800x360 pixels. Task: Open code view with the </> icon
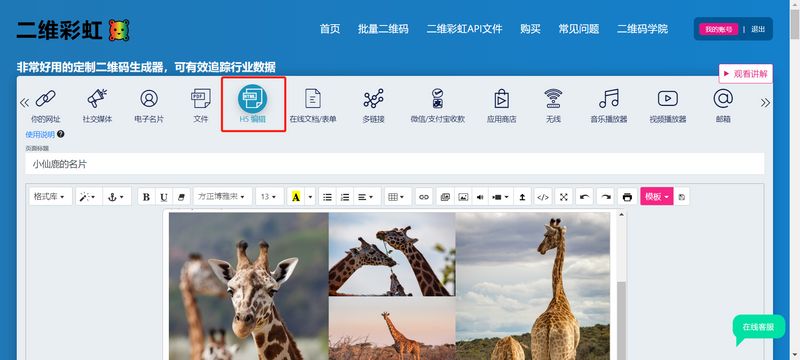coord(543,196)
